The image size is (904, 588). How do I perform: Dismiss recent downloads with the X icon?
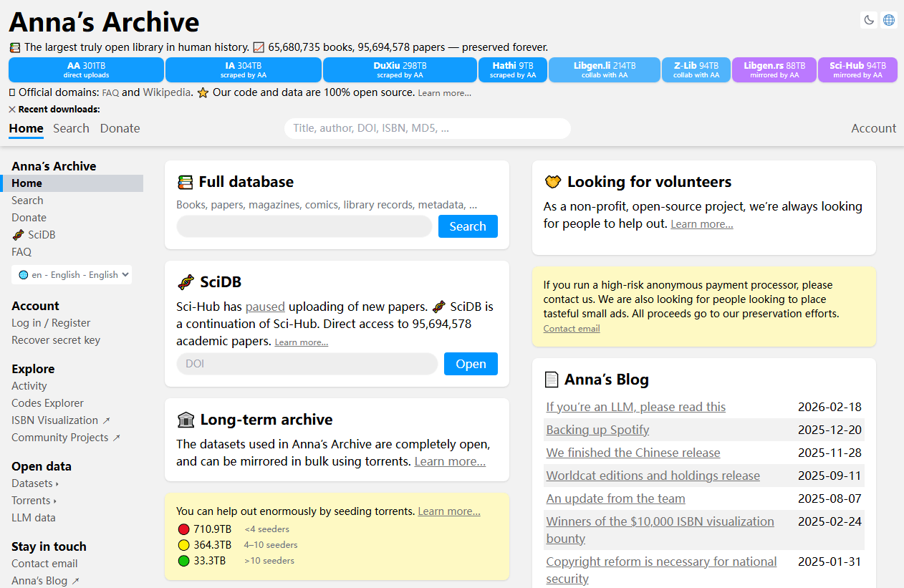point(12,110)
